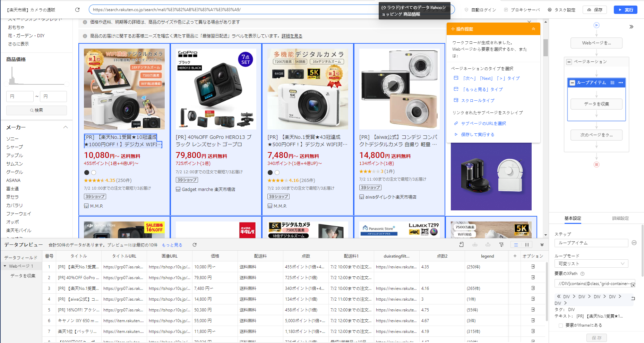Collapse the 操作提案 tip panel
The height and width of the screenshot is (343, 644).
coord(533,29)
